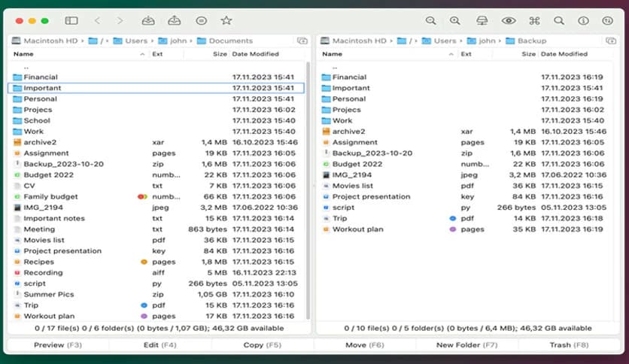
Task: Select the Financial folder in left pane
Action: tap(41, 77)
